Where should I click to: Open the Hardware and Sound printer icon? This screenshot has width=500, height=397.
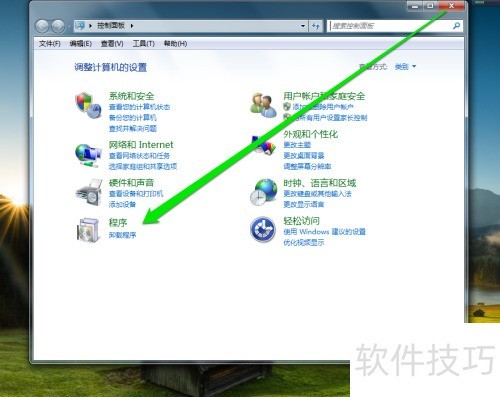point(89,192)
